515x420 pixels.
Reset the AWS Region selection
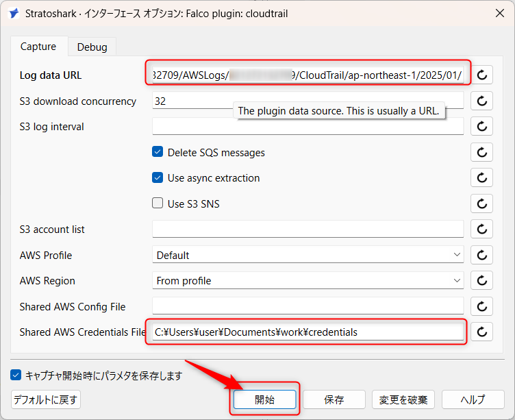click(481, 281)
